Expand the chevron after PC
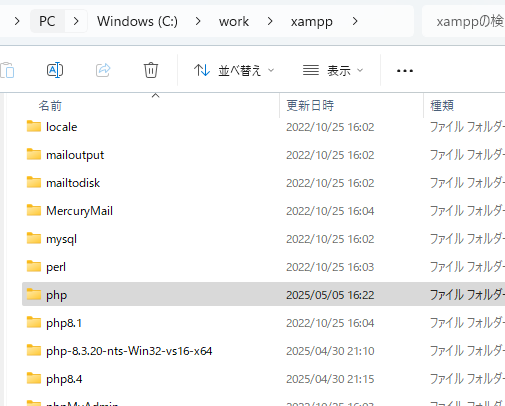The width and height of the screenshot is (505, 406). point(76,21)
